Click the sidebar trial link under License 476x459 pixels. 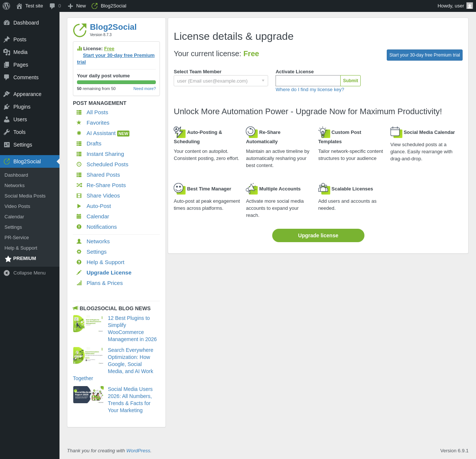[116, 59]
